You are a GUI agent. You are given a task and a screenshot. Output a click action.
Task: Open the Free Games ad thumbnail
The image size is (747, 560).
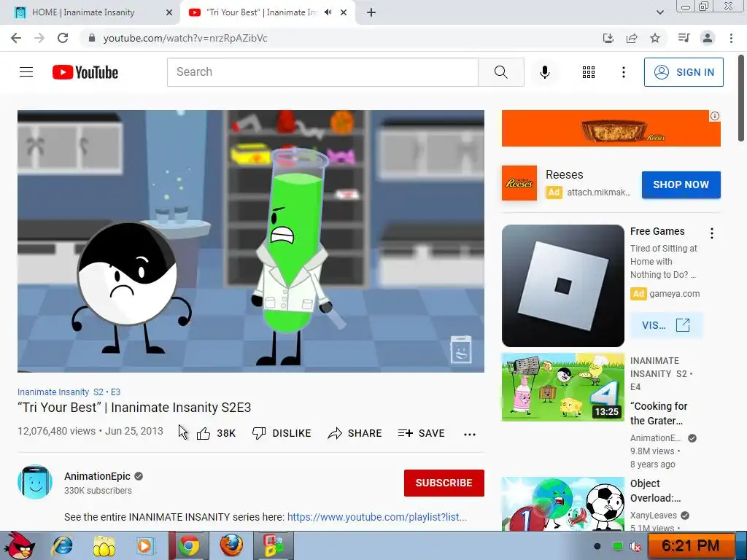[x=562, y=286]
